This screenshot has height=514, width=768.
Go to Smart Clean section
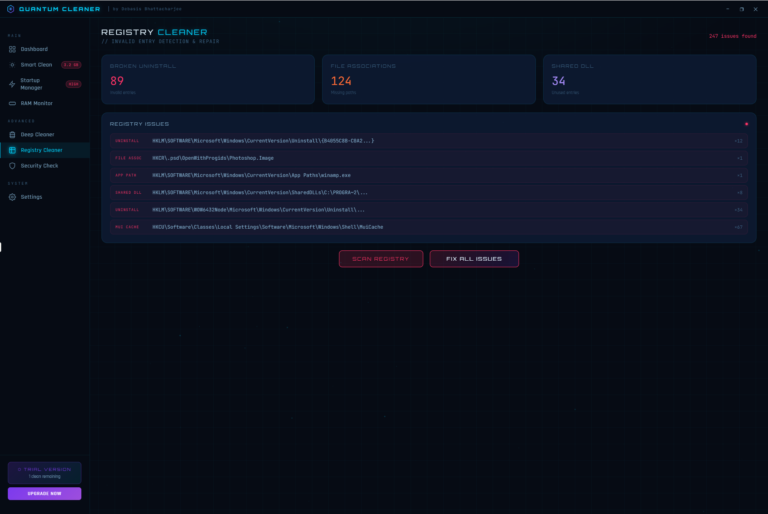(x=45, y=65)
